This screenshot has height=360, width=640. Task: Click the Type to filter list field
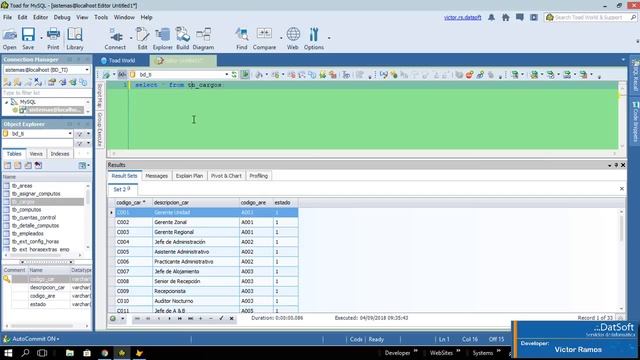tap(46, 93)
